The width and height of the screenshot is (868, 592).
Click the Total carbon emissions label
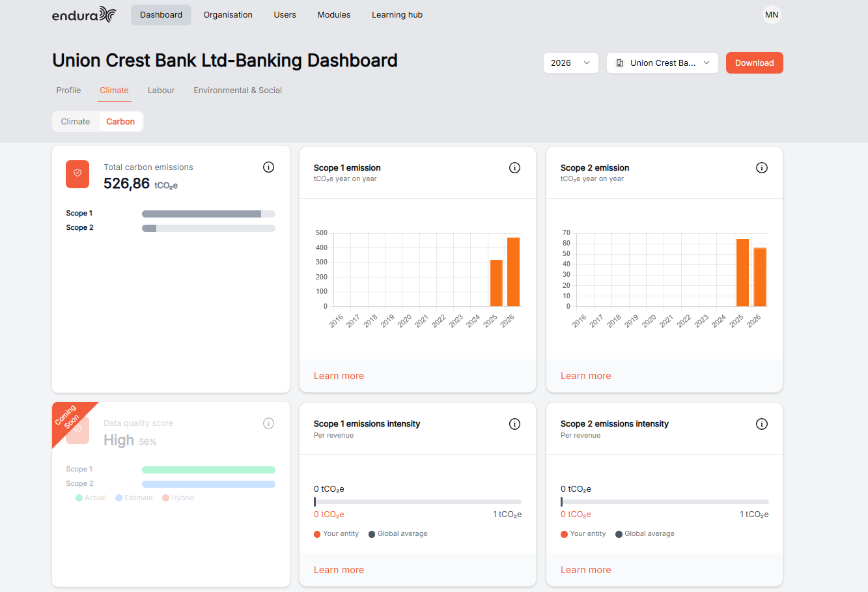point(148,167)
